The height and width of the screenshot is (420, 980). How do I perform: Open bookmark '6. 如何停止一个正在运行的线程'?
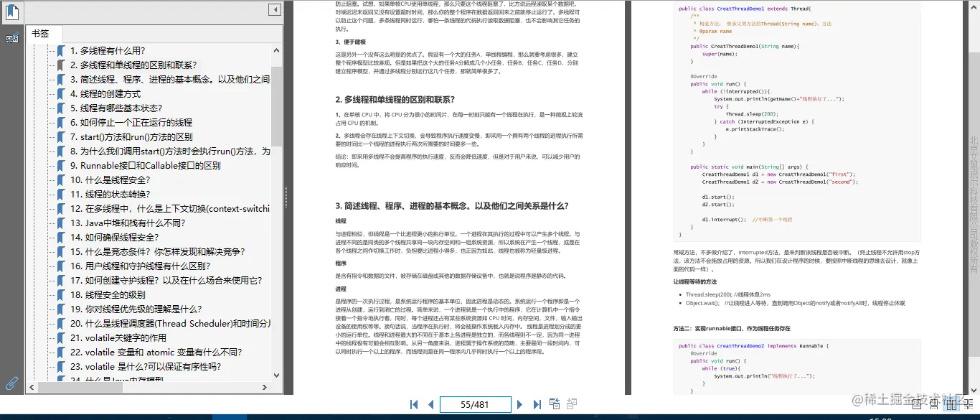pos(131,123)
